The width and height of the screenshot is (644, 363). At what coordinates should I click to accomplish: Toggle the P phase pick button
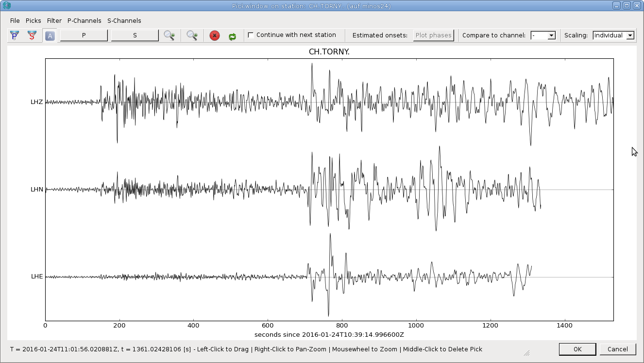(84, 35)
